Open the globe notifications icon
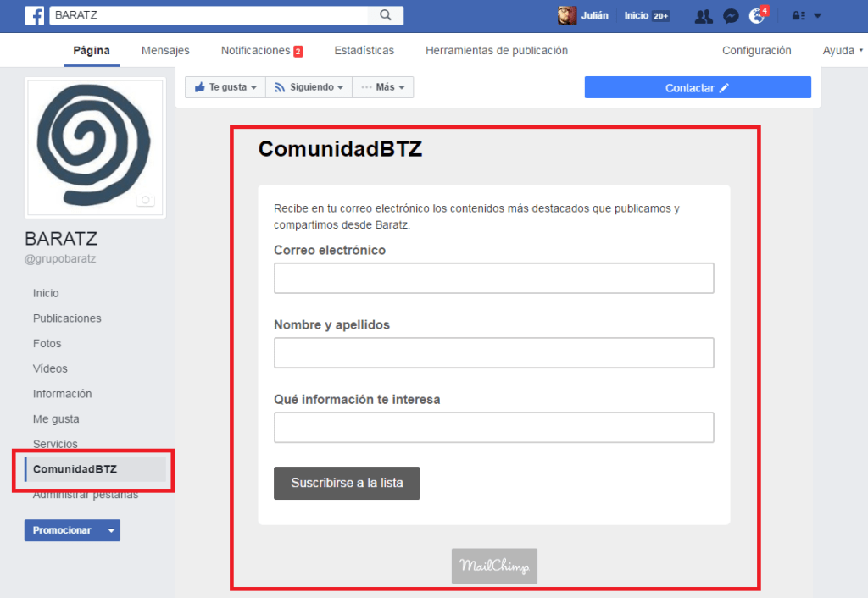The width and height of the screenshot is (868, 598). pyautogui.click(x=757, y=16)
